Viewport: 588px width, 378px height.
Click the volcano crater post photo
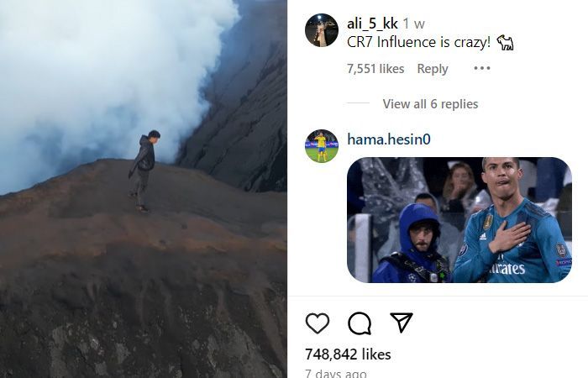click(144, 189)
